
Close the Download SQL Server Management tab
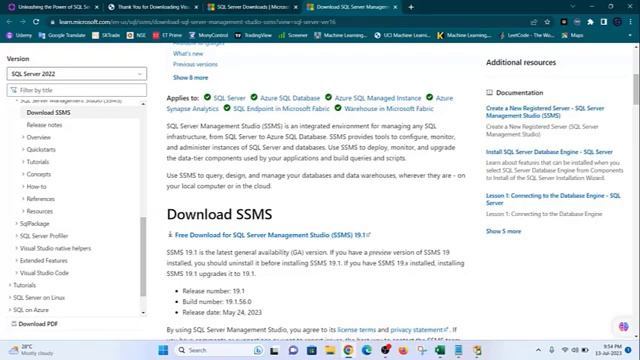[395, 7]
